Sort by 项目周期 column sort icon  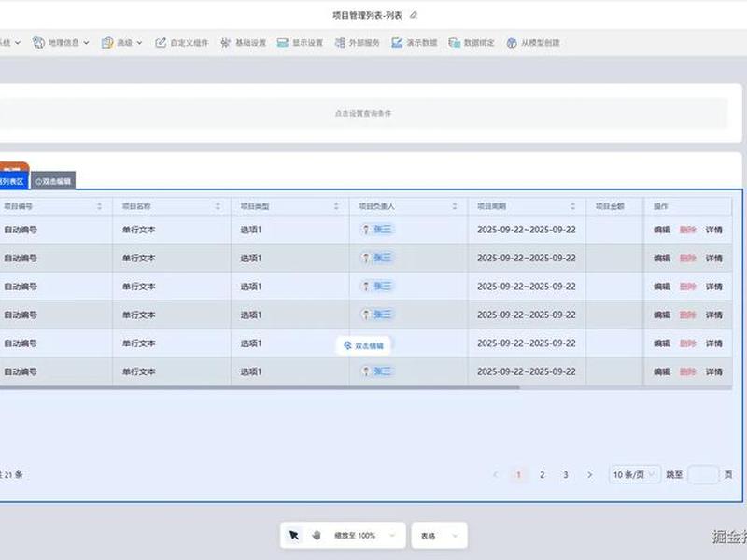pos(572,206)
